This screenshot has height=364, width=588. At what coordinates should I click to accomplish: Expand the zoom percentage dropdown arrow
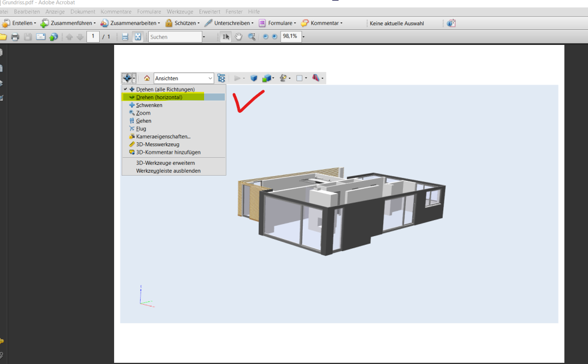tap(303, 37)
